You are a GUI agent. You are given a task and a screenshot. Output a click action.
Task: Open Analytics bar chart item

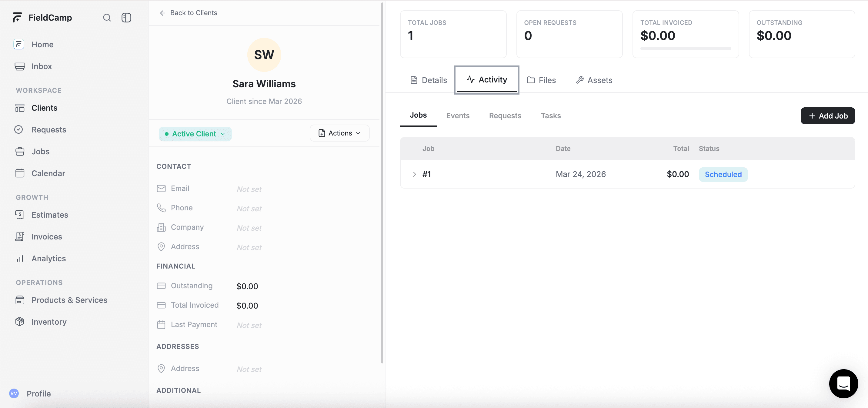pos(48,259)
